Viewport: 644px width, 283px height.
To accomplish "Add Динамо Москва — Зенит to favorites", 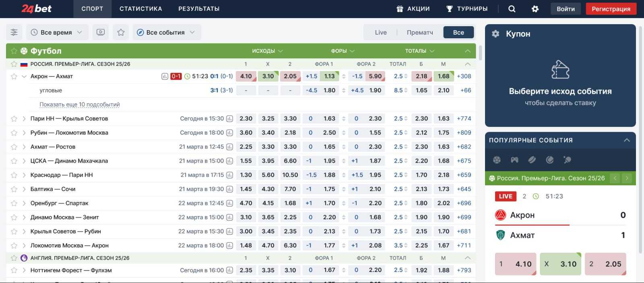I will click(x=14, y=217).
